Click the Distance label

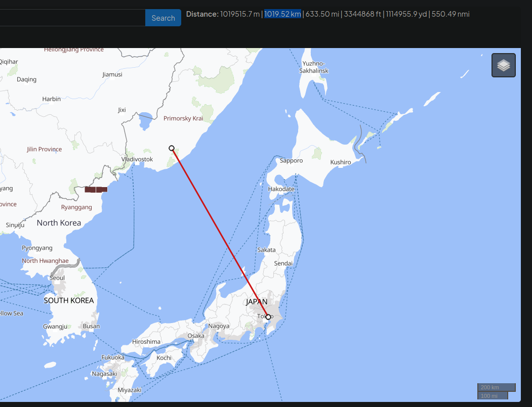[x=202, y=14]
